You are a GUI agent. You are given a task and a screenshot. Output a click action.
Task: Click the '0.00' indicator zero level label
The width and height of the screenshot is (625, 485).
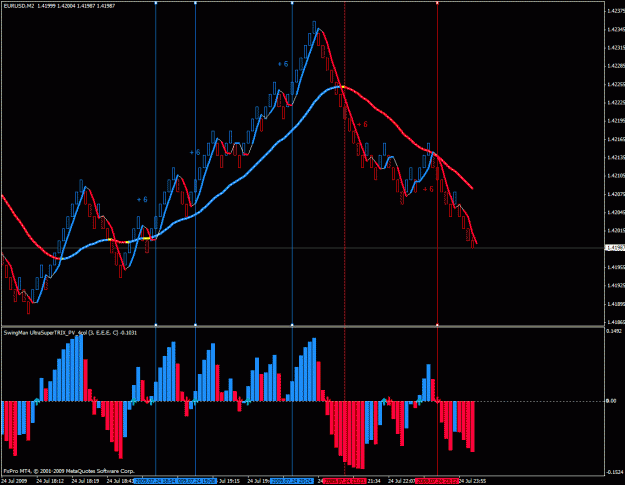pos(611,401)
